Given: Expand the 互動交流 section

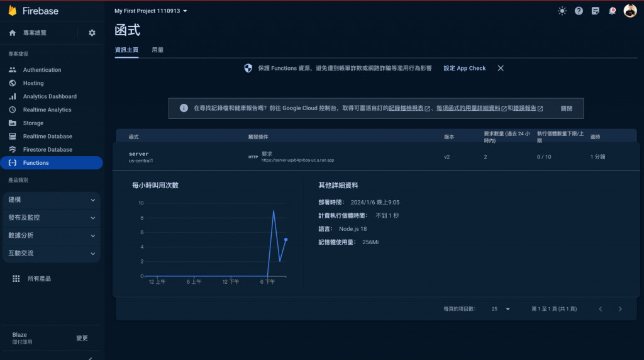Looking at the screenshot, I should pos(52,254).
